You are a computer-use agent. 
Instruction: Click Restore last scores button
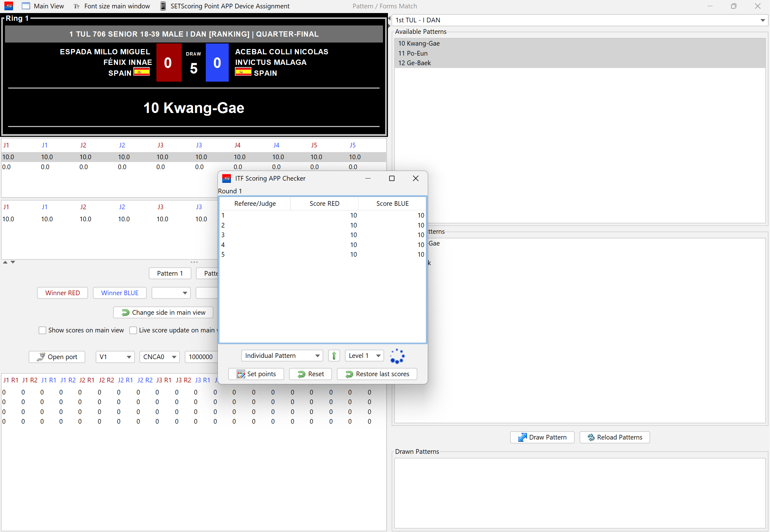click(377, 374)
